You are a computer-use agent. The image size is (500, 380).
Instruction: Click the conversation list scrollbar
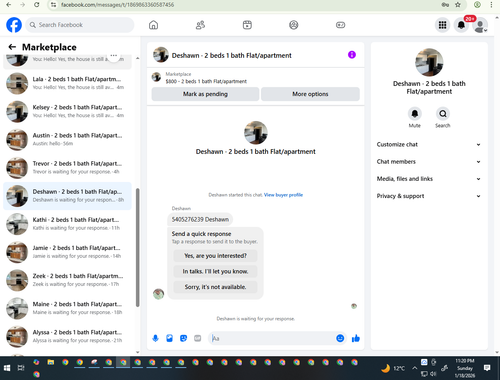(137, 247)
